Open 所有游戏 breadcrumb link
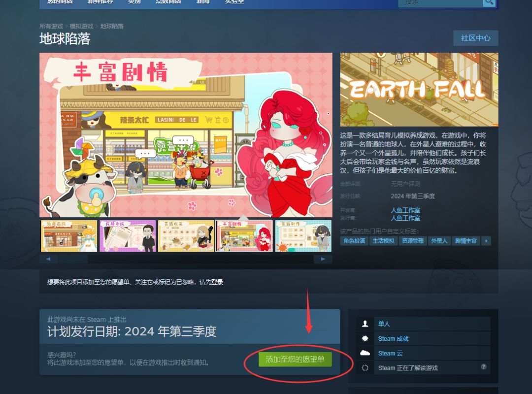This screenshot has width=532, height=394. [x=51, y=26]
